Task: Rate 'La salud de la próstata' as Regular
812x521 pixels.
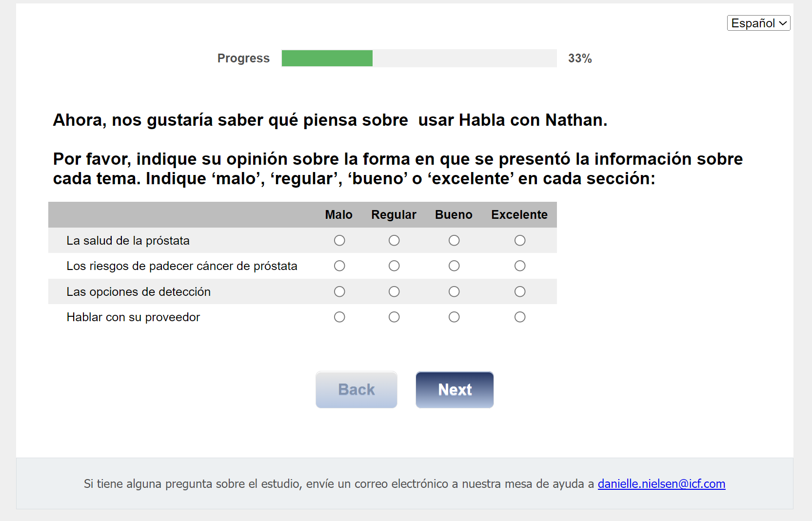Action: click(394, 240)
